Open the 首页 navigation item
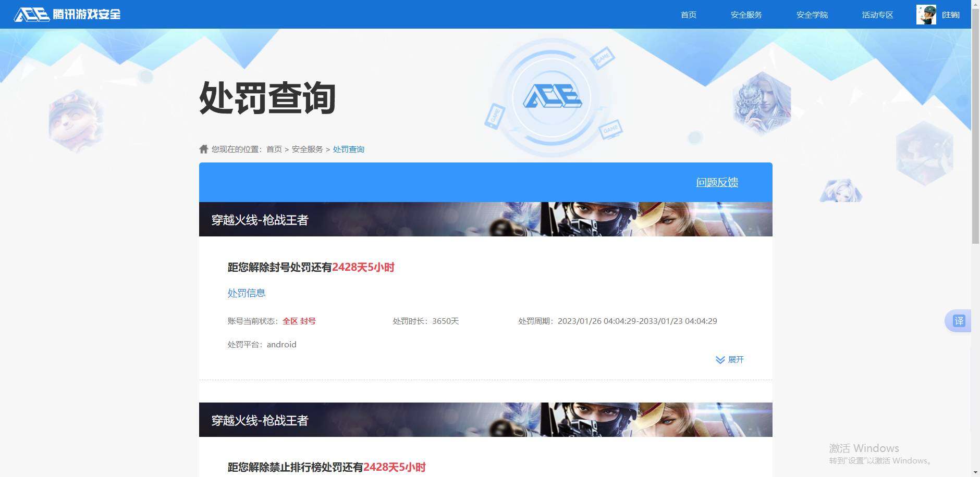The width and height of the screenshot is (980, 477). pyautogui.click(x=688, y=15)
